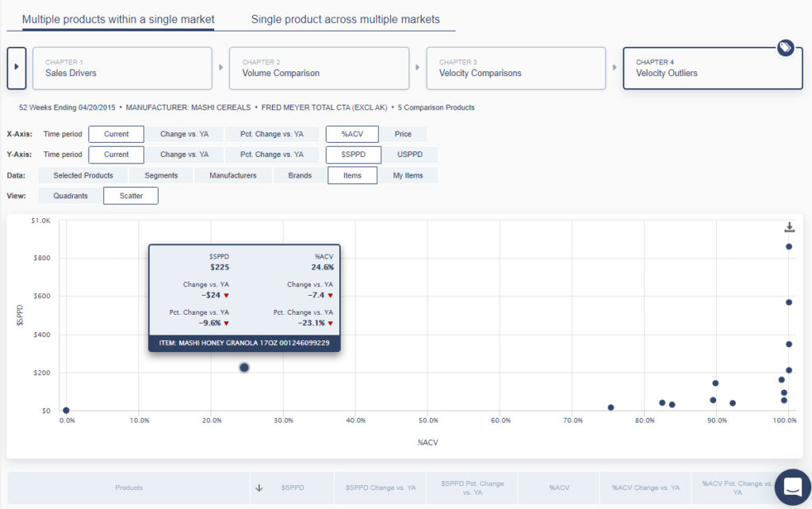Viewport: 812px width, 509px height.
Task: Click the 5 Comparison Products text
Action: click(x=436, y=108)
